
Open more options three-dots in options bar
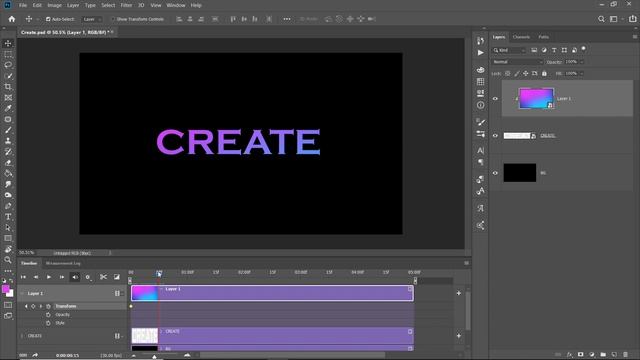coord(287,19)
